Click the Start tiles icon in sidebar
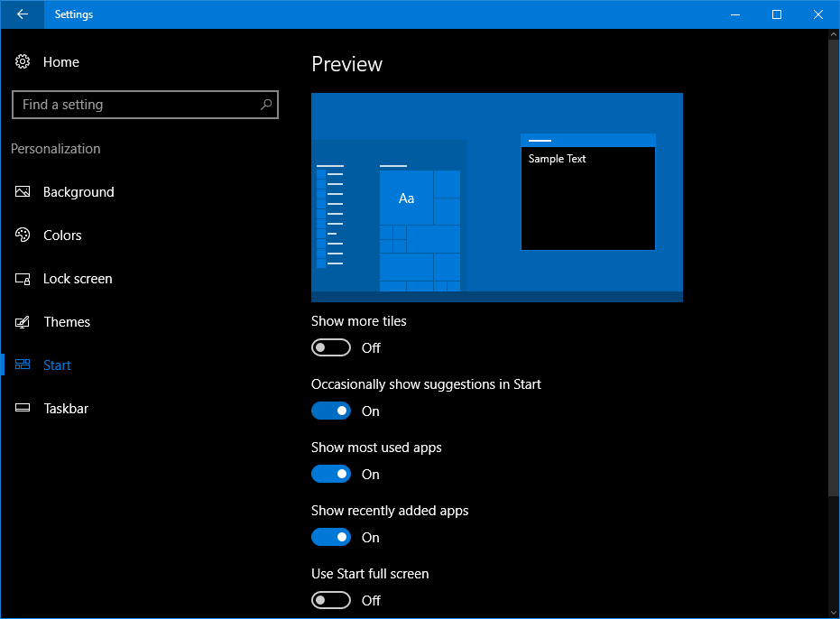The width and height of the screenshot is (840, 619). pos(23,365)
